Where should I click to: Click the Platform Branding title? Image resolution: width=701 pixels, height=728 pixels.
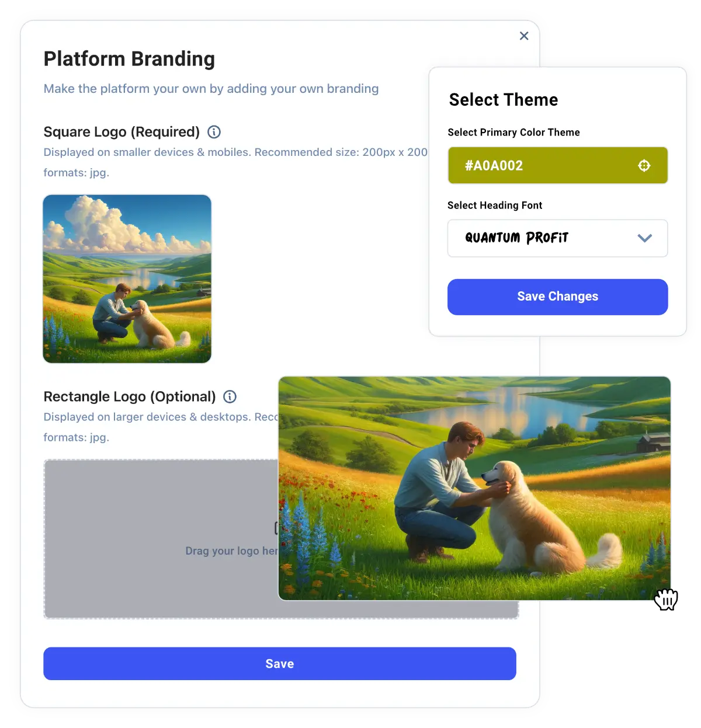(x=129, y=59)
